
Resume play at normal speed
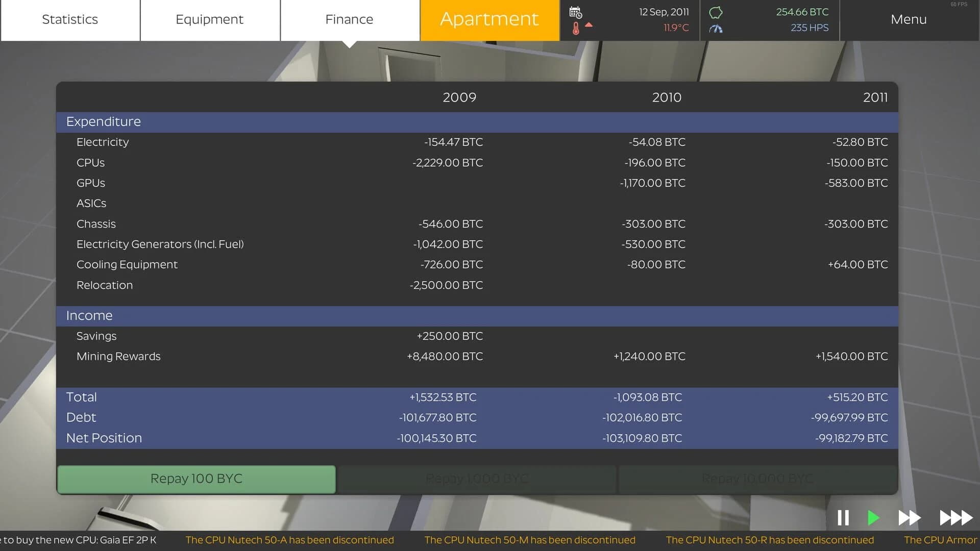pos(874,517)
